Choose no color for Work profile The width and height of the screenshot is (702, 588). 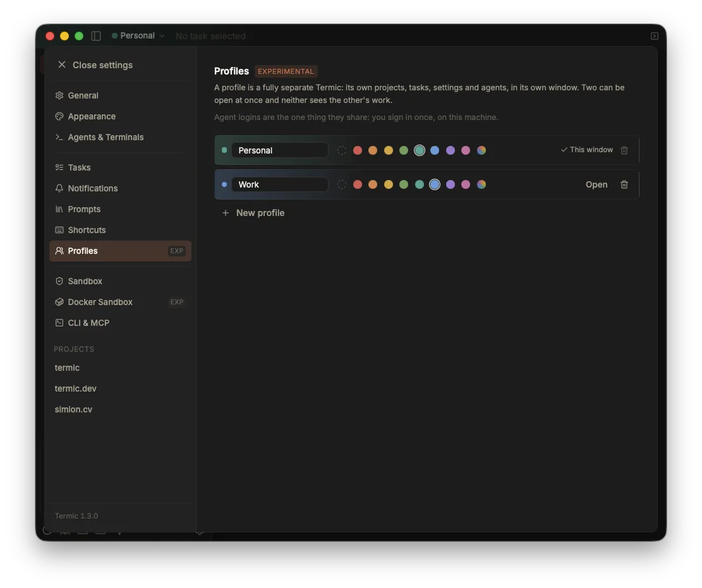342,184
